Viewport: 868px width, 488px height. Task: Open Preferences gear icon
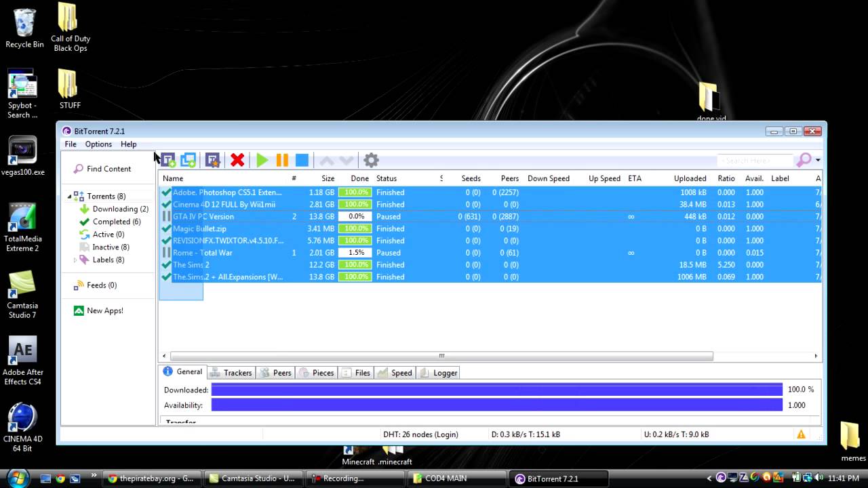(x=371, y=160)
